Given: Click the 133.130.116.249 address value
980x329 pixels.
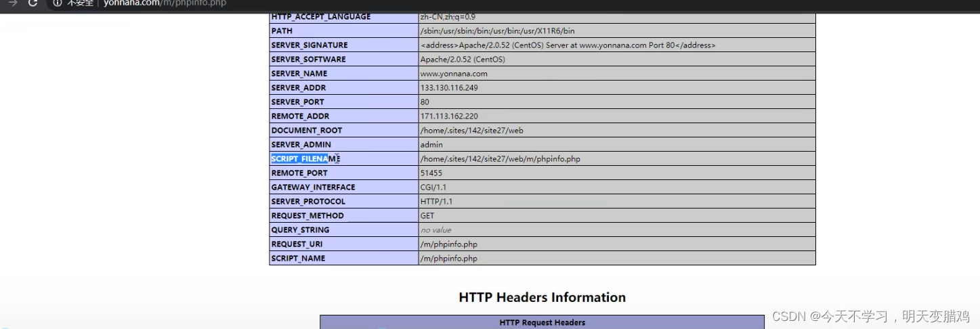Looking at the screenshot, I should coord(449,88).
